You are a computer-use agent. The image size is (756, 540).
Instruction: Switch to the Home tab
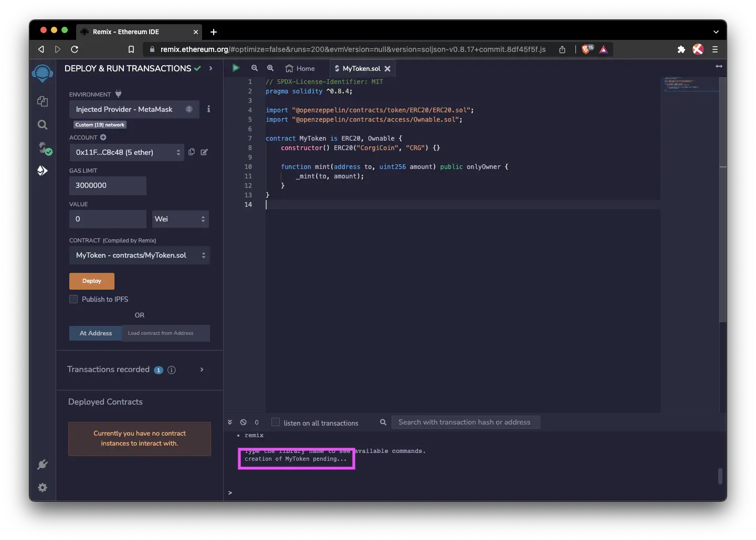300,68
